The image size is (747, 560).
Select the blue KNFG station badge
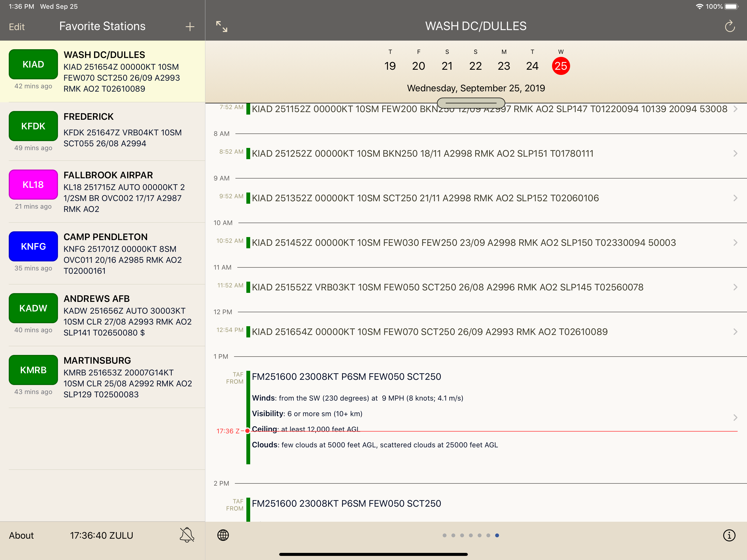point(33,246)
